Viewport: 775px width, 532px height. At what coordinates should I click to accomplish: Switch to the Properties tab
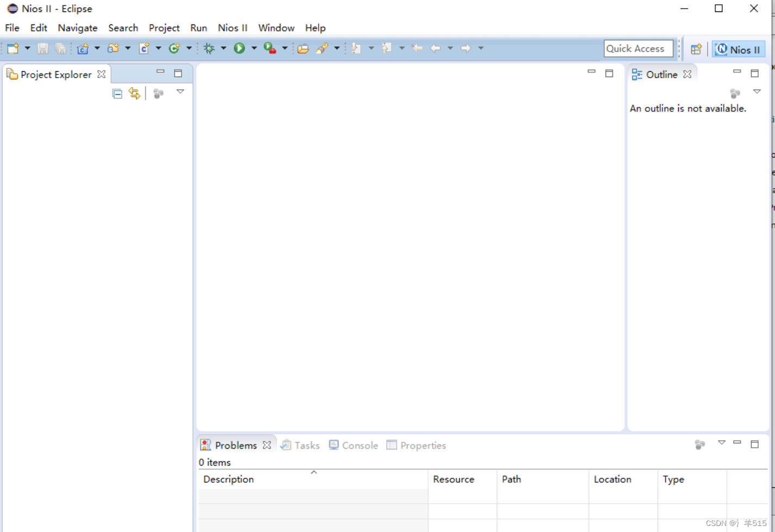416,445
